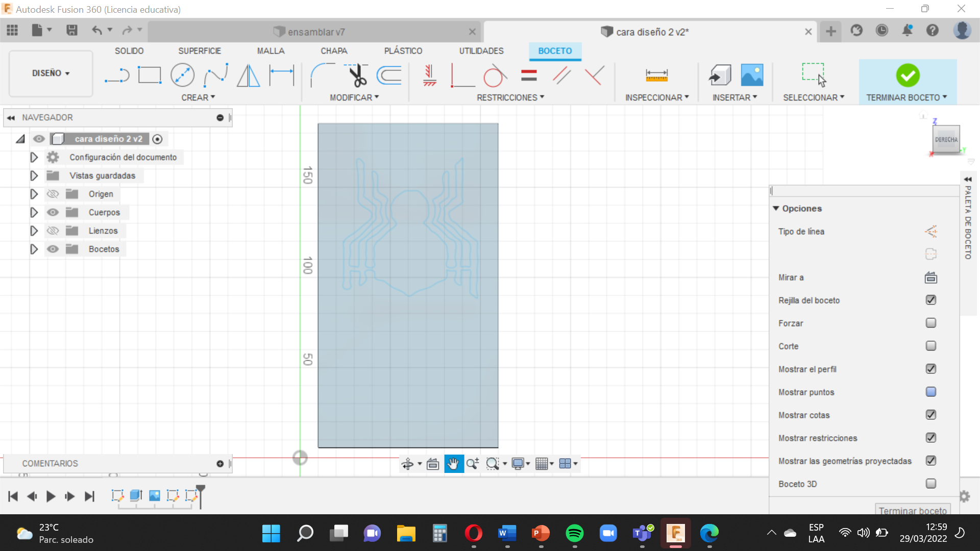Apply the Coincident constraint icon
The image size is (980, 551).
[595, 76]
